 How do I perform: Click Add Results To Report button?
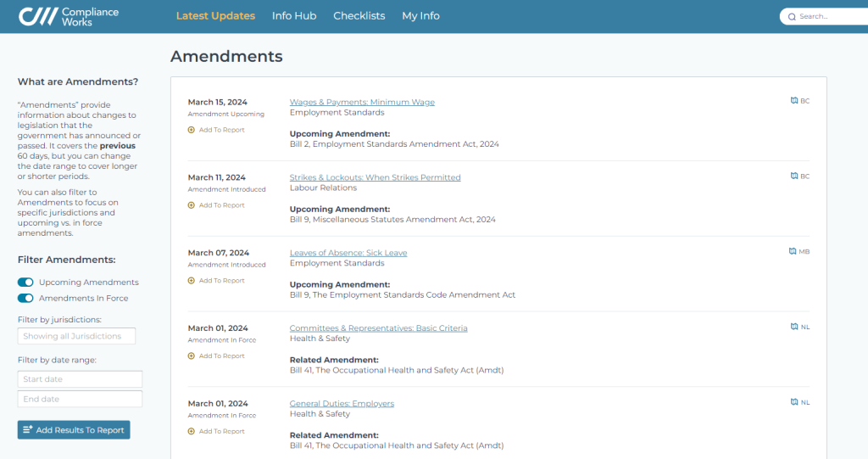point(74,430)
